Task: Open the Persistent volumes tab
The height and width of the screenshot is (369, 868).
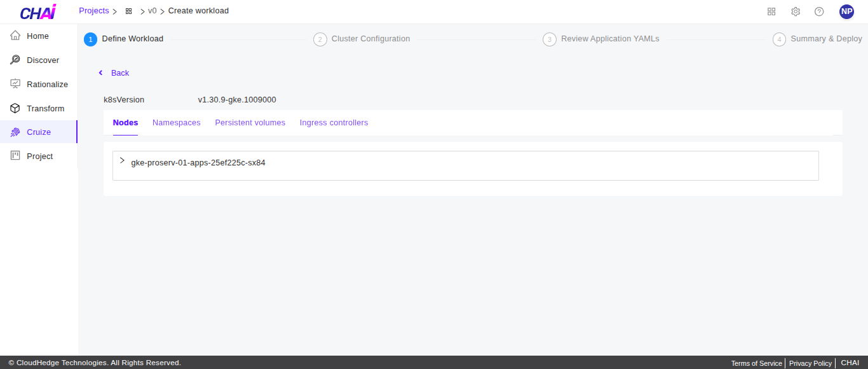Action: (250, 123)
